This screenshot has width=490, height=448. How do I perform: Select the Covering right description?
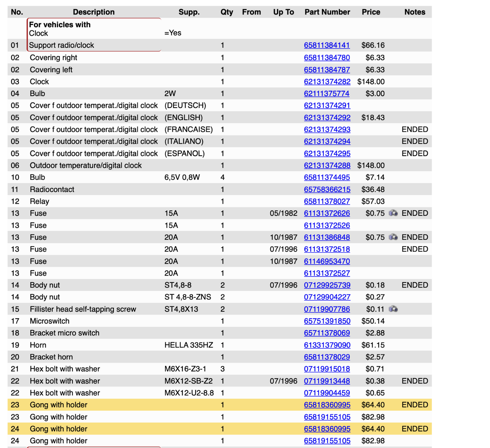53,58
